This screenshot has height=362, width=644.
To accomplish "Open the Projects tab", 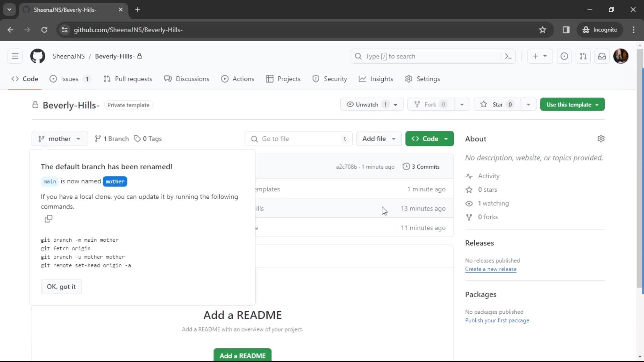I will tap(283, 79).
